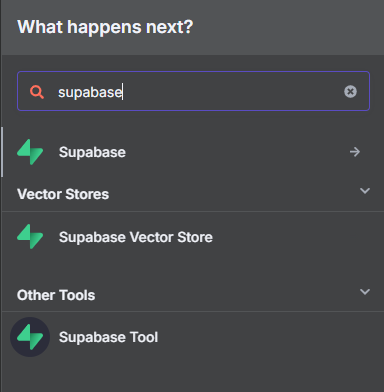
Task: Click the Supabase Vector Store bolt icon
Action: pyautogui.click(x=30, y=237)
